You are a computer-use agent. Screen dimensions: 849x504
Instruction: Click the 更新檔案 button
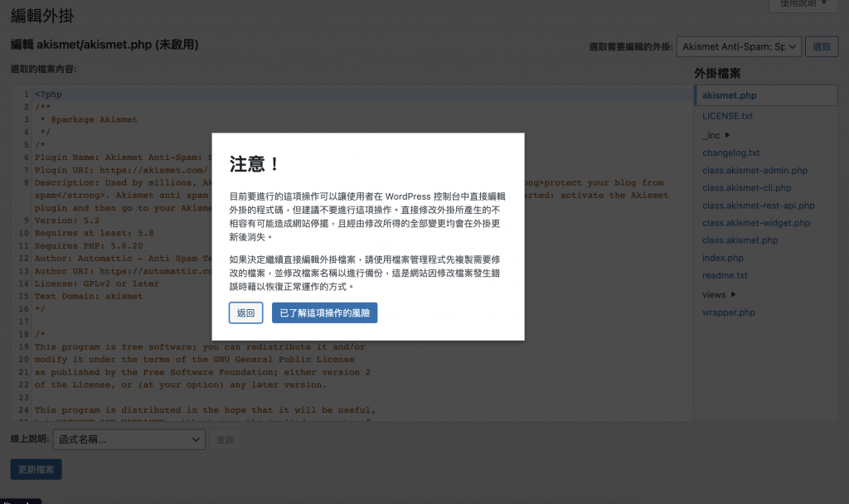(x=36, y=469)
